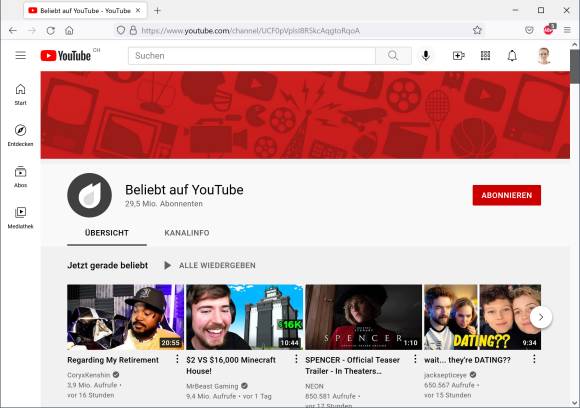The width and height of the screenshot is (580, 408).
Task: Open options for Minecraft House video
Action: pyautogui.click(x=296, y=359)
